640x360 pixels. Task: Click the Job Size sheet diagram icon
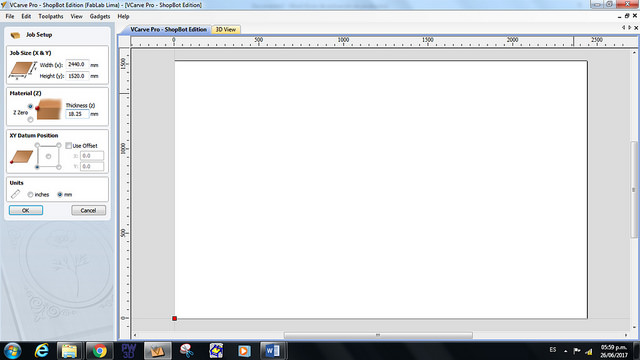[22, 70]
